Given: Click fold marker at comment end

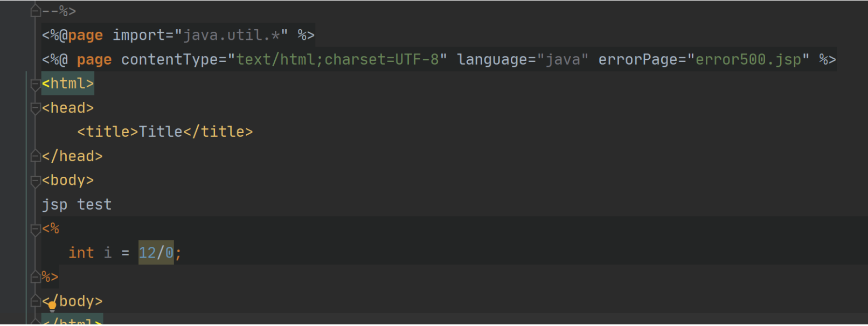Looking at the screenshot, I should point(36,11).
